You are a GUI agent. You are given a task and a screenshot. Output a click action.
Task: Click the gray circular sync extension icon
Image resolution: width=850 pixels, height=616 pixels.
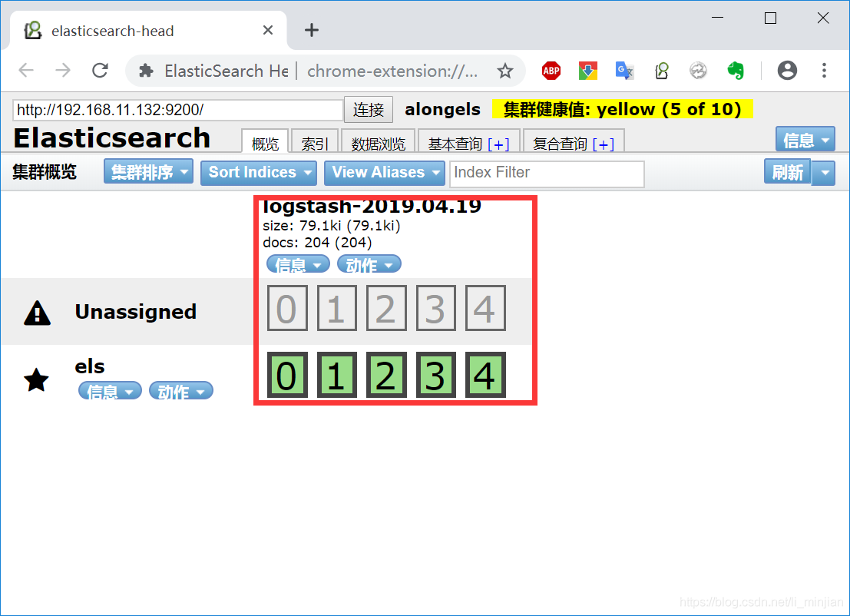click(698, 71)
